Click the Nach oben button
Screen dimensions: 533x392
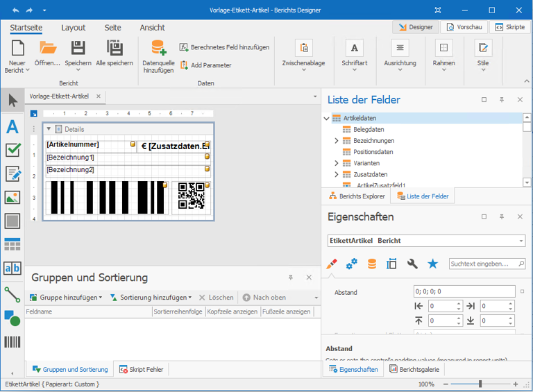(x=264, y=297)
